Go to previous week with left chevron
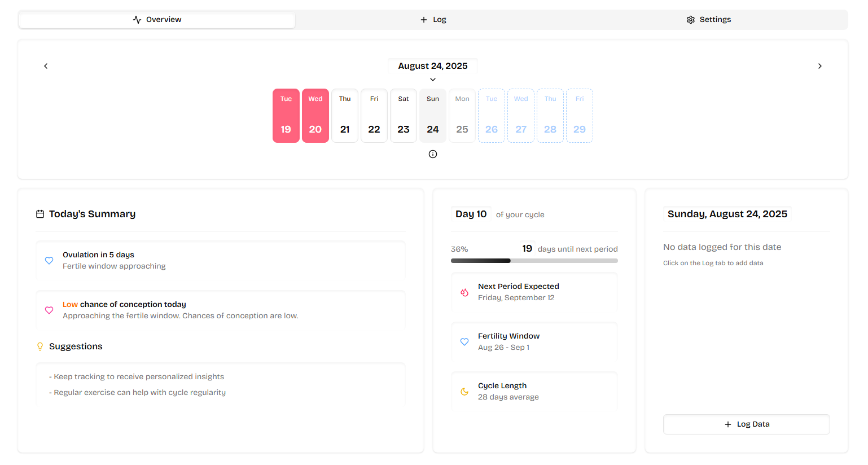 (46, 66)
